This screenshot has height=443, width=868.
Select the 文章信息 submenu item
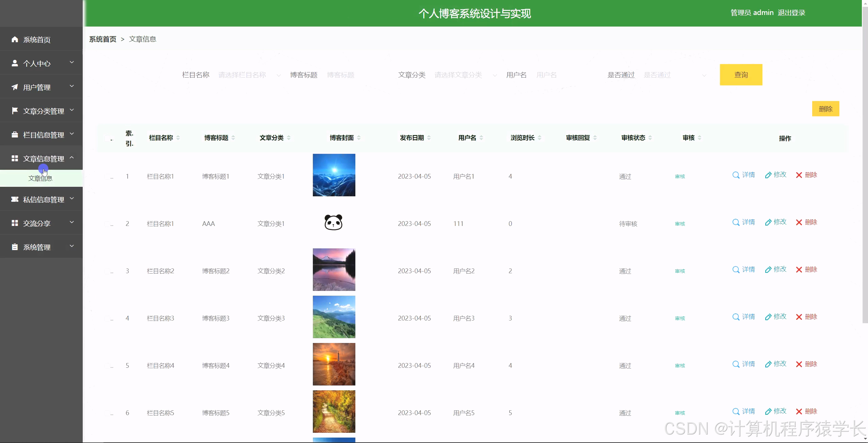41,178
